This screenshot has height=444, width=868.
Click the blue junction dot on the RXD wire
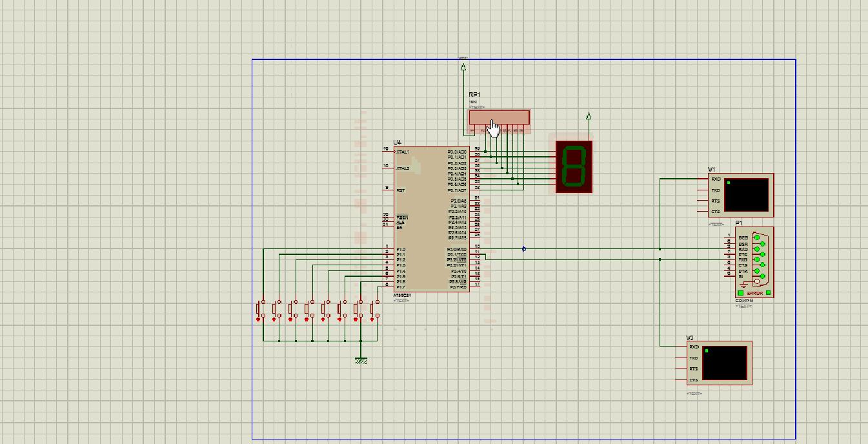click(523, 249)
